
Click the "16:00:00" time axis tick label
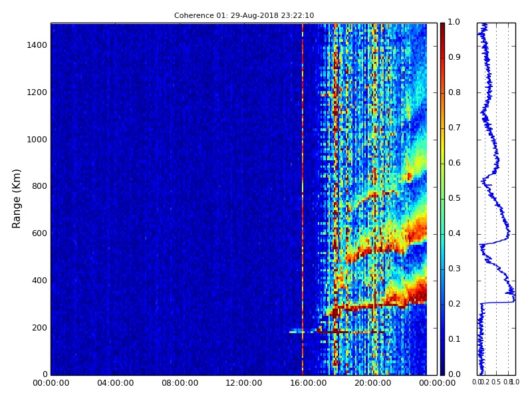click(x=309, y=383)
